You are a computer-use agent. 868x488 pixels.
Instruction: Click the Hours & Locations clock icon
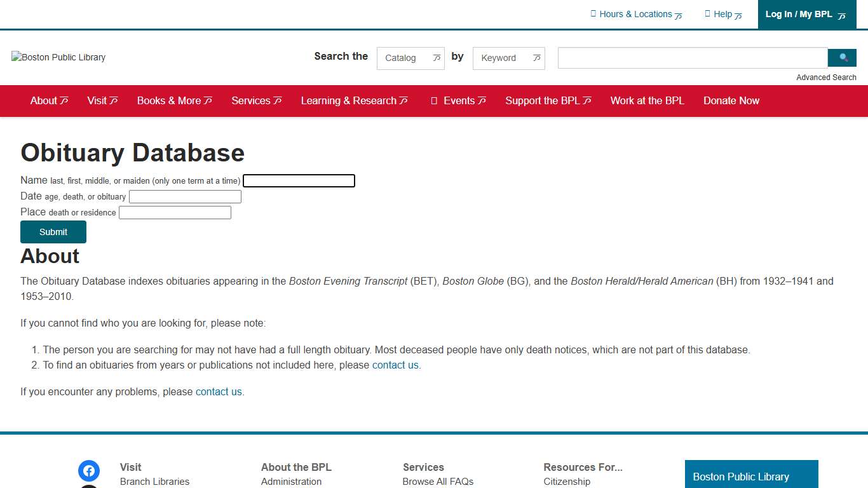click(593, 13)
